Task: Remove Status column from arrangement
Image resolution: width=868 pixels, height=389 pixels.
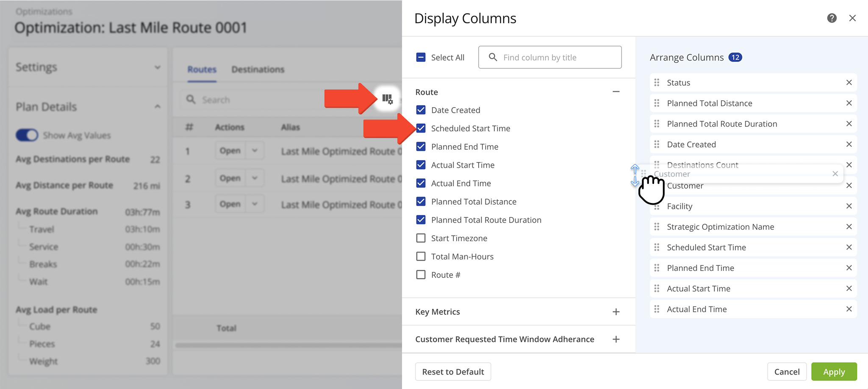Action: [x=849, y=83]
